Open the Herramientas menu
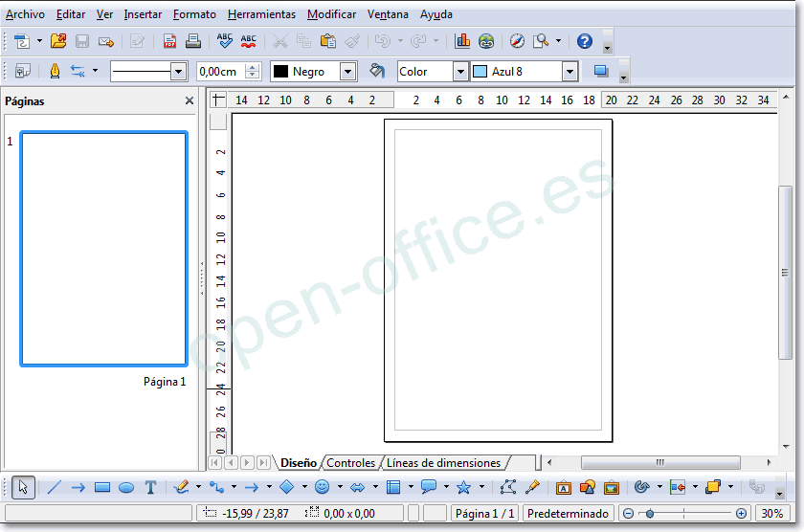Viewport: 804px width, 532px height. tap(261, 14)
